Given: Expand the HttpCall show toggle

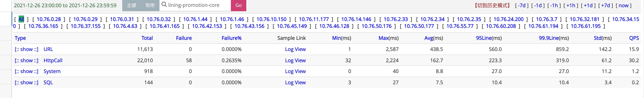Looking at the screenshot, I should 26,60.
